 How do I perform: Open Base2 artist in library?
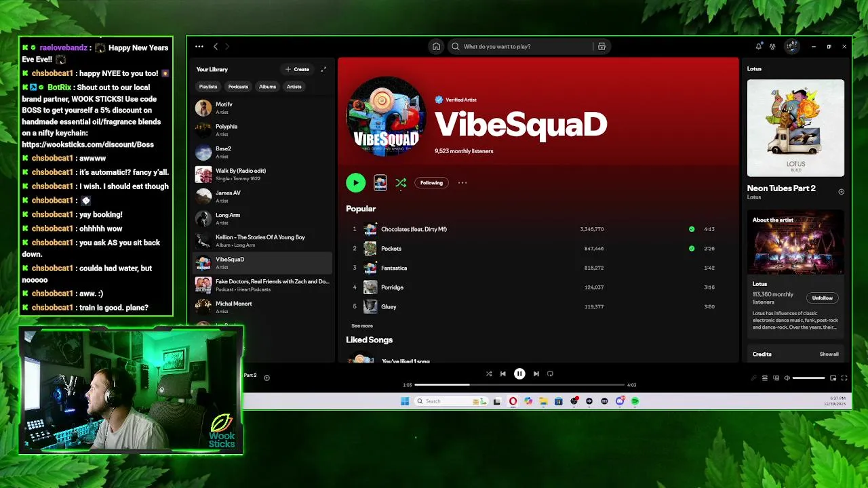(262, 152)
